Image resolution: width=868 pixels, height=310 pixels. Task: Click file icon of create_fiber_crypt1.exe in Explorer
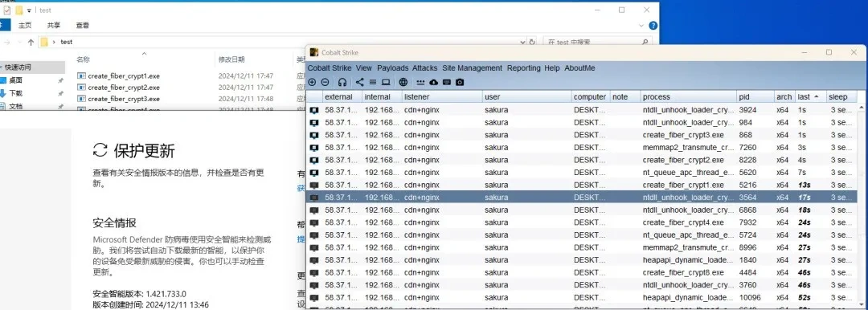[81, 75]
